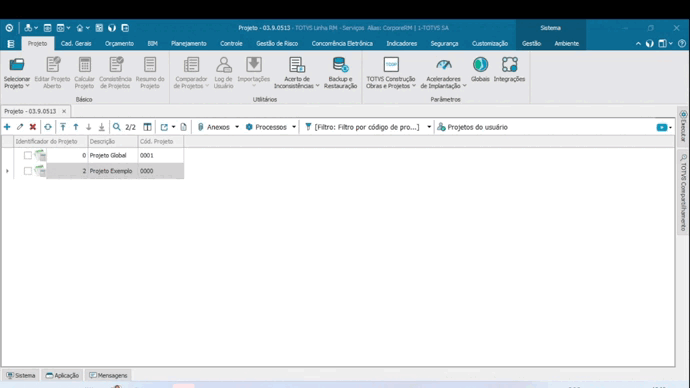Click export icon in grid toolbar

(x=164, y=127)
